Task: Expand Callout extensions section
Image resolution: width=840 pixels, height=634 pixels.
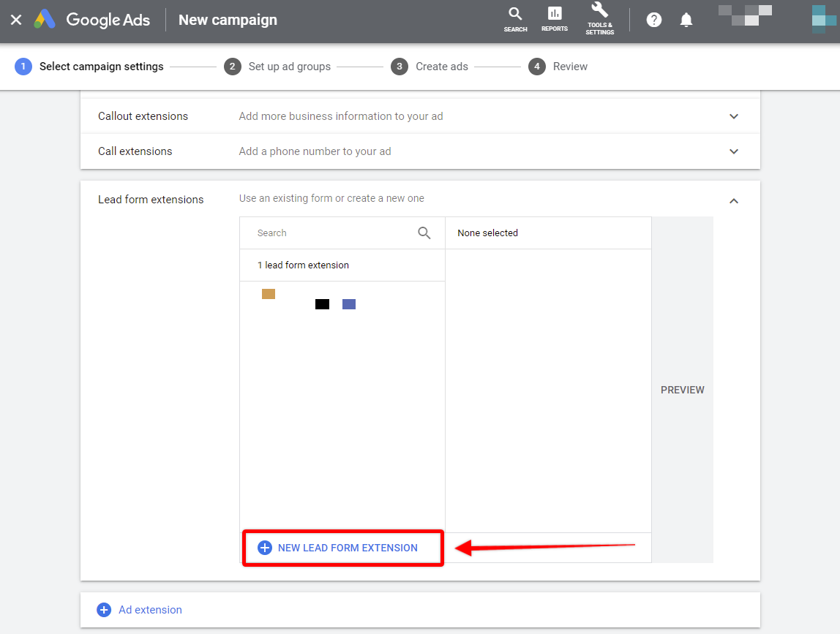Action: coord(733,116)
